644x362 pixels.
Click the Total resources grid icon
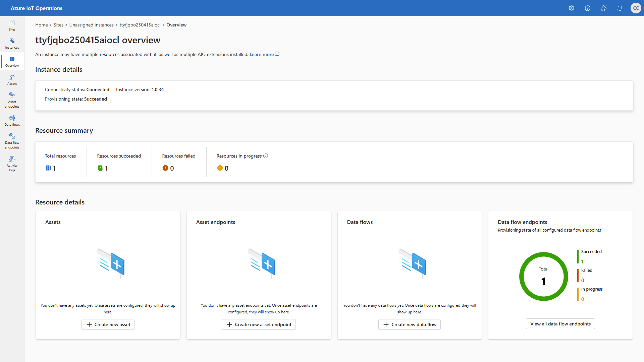tap(48, 168)
